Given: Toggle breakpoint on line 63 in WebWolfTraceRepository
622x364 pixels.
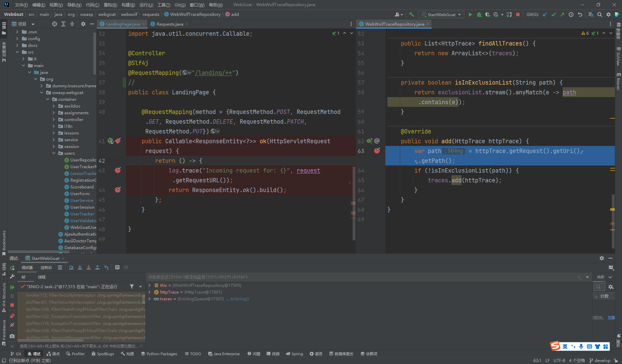Looking at the screenshot, I should point(377,151).
